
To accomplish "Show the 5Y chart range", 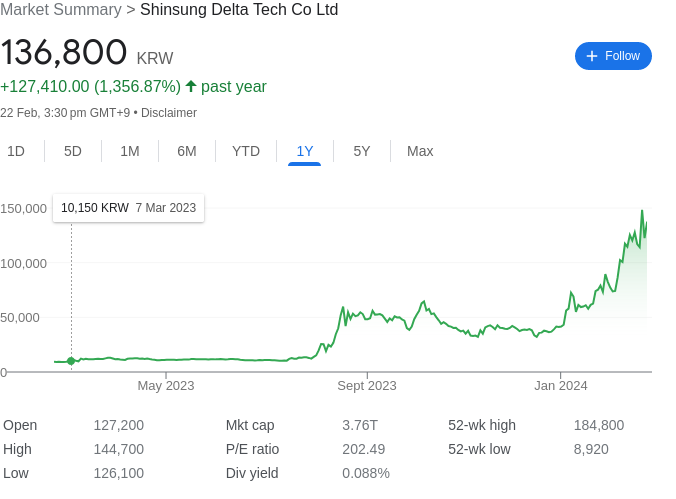I will 362,151.
